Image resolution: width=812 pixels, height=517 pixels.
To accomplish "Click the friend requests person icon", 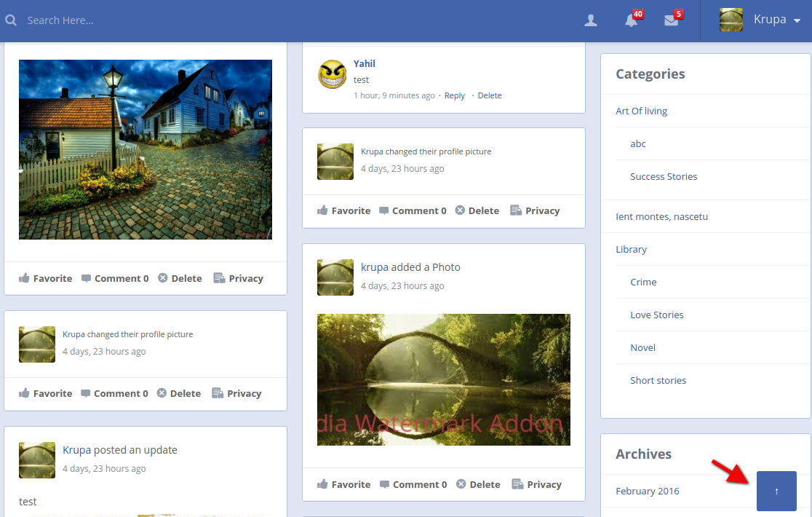I will (591, 20).
